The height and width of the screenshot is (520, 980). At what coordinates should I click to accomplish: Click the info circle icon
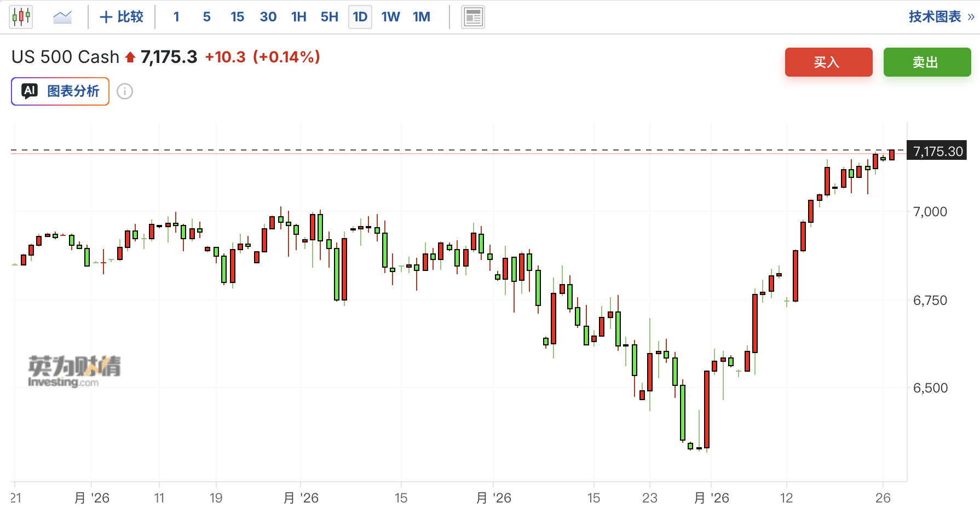pos(125,91)
